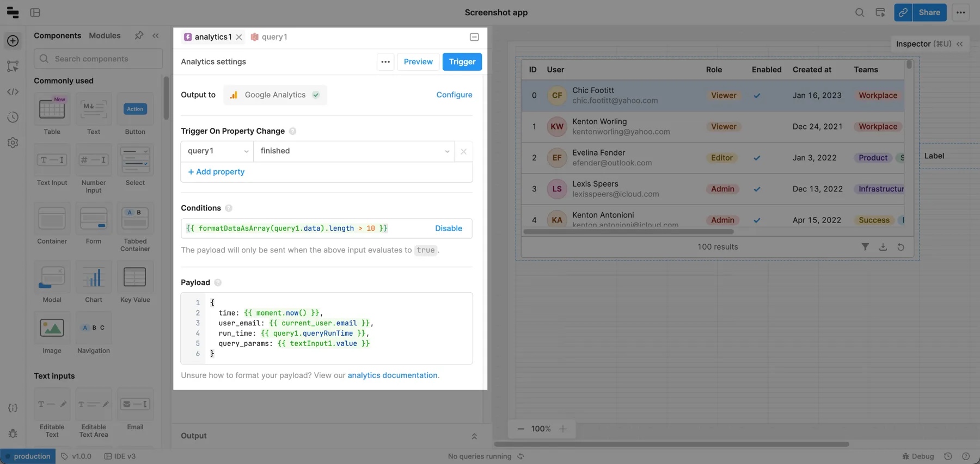Click the Preview button
The width and height of the screenshot is (980, 464).
pos(418,61)
